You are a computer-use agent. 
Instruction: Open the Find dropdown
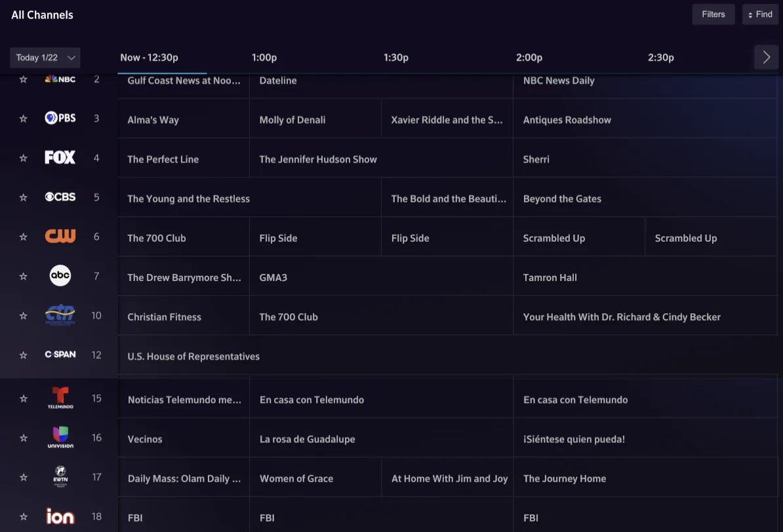760,14
